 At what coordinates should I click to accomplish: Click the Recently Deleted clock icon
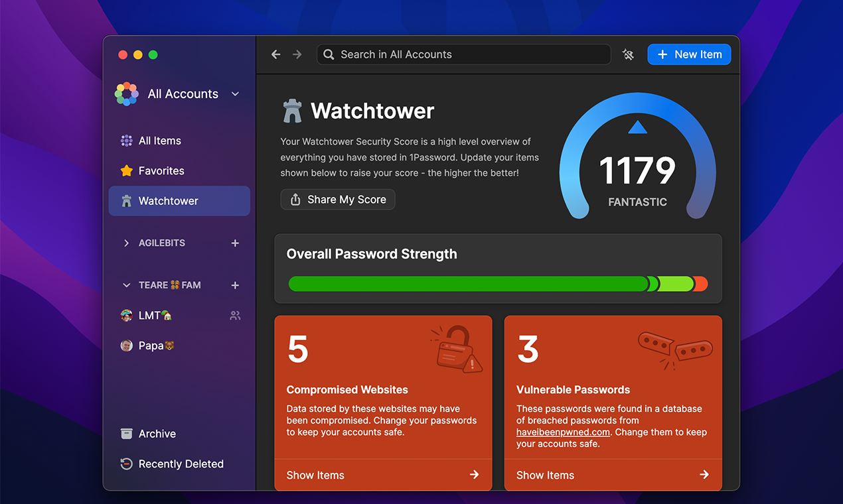click(126, 464)
